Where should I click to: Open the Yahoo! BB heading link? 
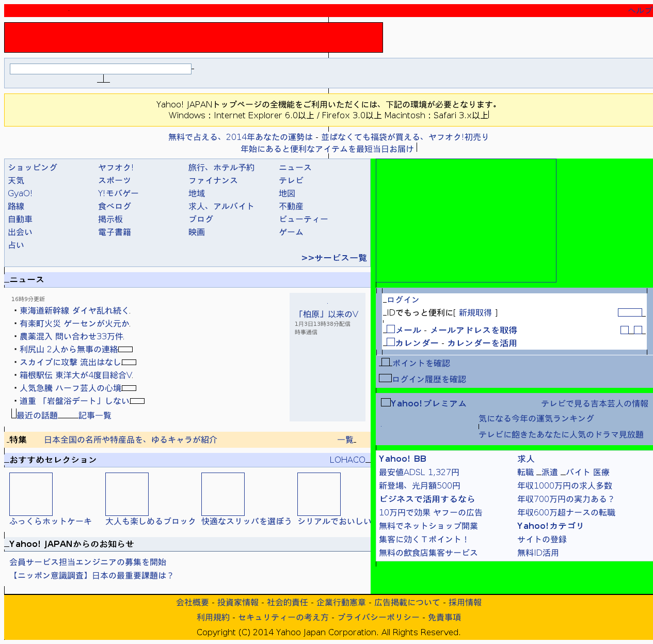tap(403, 459)
